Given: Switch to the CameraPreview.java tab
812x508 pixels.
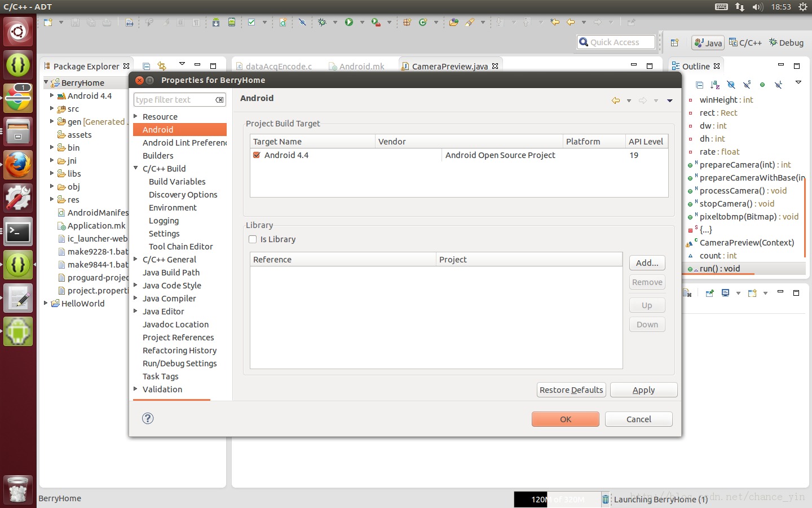Looking at the screenshot, I should (x=449, y=66).
